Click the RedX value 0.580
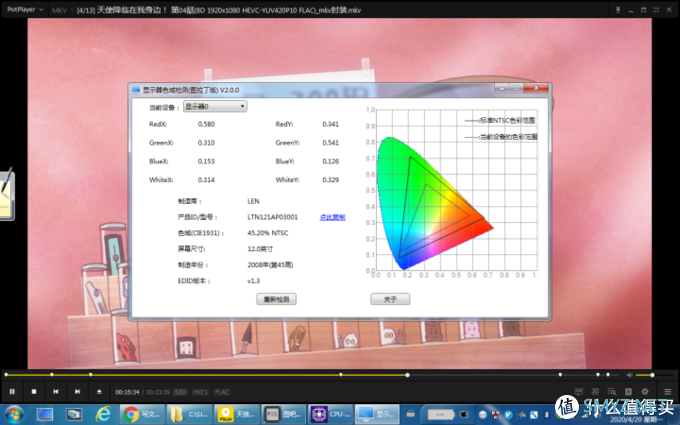680x425 pixels. click(x=206, y=124)
